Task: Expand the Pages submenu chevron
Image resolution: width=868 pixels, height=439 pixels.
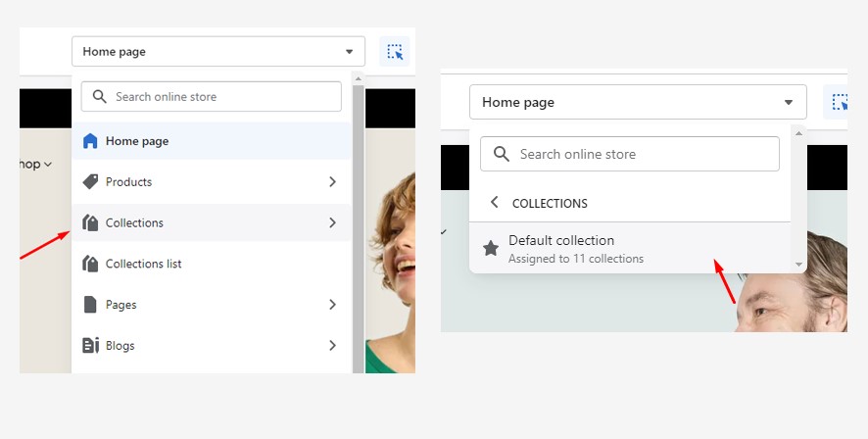Action: tap(332, 305)
